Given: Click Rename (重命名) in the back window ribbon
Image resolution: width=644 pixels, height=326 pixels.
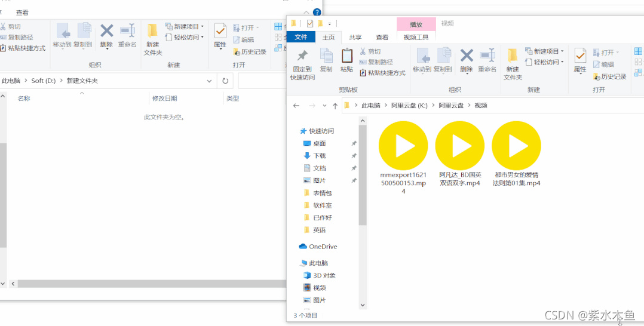Looking at the screenshot, I should click(x=127, y=35).
